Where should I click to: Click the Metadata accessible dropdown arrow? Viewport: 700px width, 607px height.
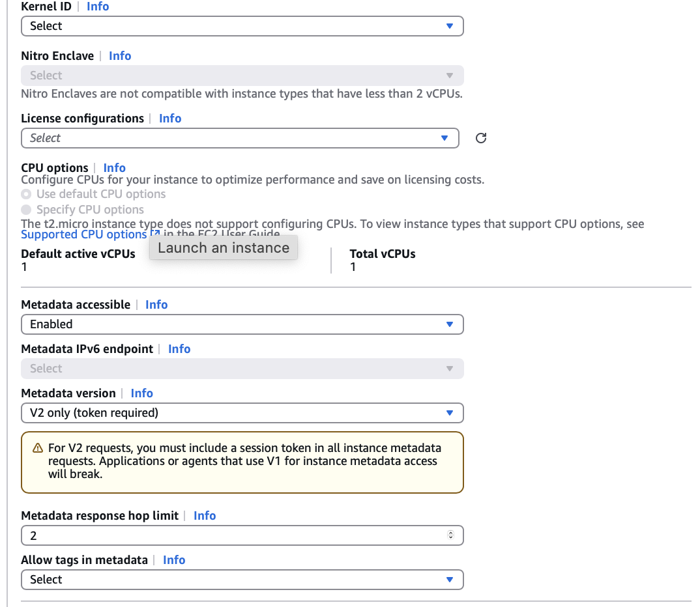(x=449, y=324)
